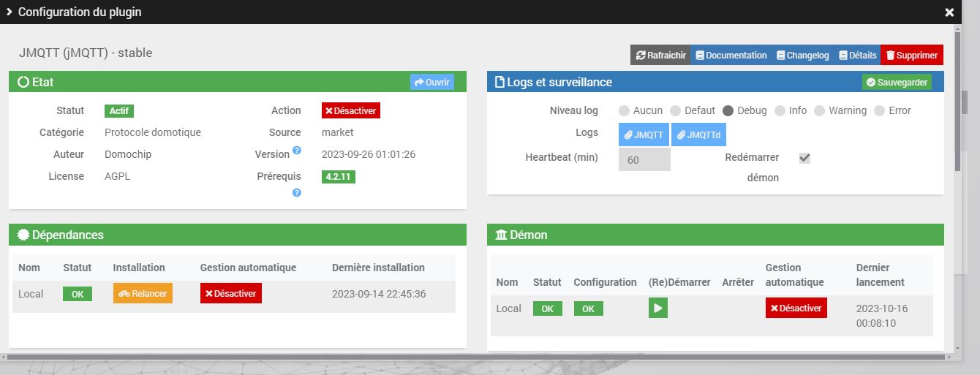This screenshot has height=375, width=980.
Task: Close the plugin configuration dialog
Action: [x=949, y=12]
